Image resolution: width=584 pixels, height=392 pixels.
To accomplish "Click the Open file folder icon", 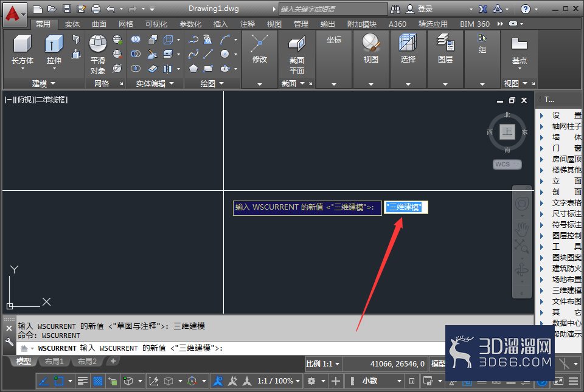I will click(x=52, y=9).
